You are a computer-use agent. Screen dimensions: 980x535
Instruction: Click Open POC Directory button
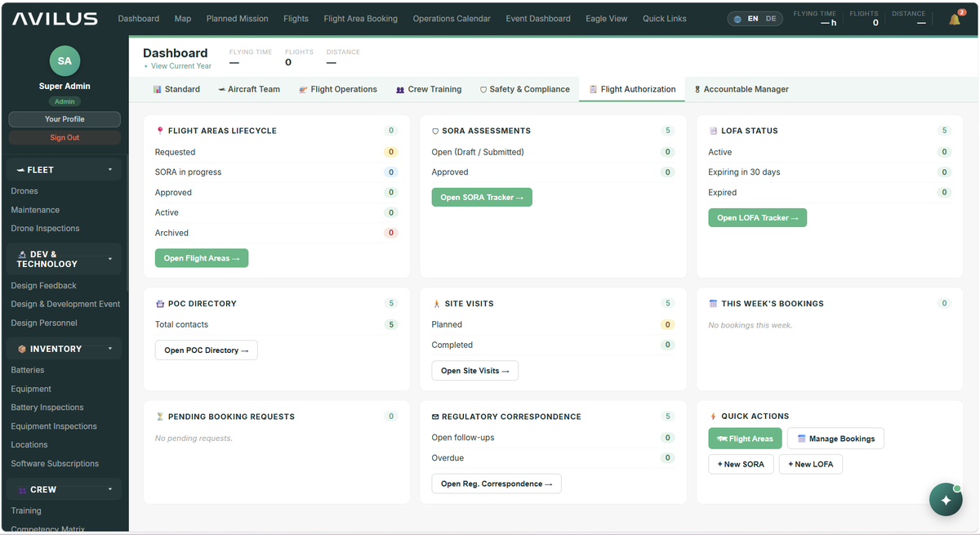tap(207, 350)
